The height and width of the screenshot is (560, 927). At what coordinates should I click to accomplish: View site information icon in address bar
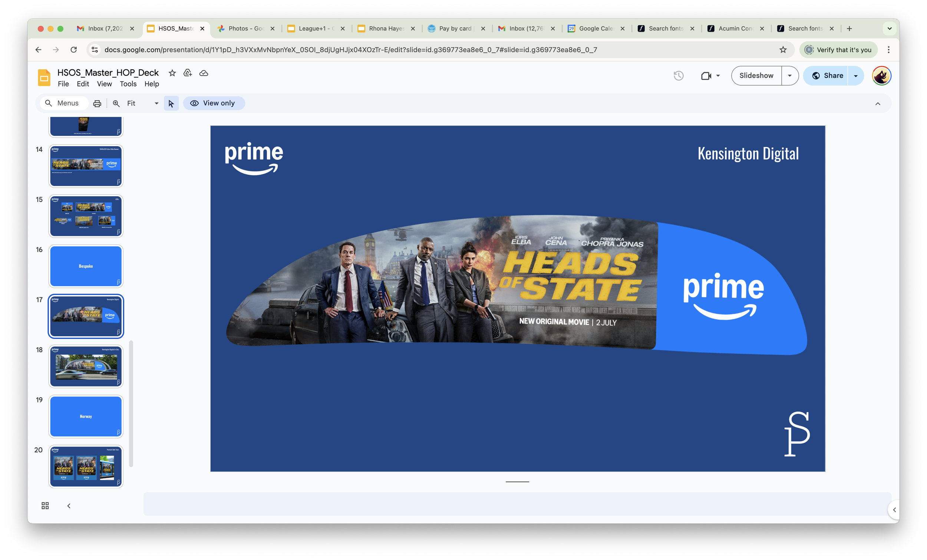pyautogui.click(x=95, y=50)
